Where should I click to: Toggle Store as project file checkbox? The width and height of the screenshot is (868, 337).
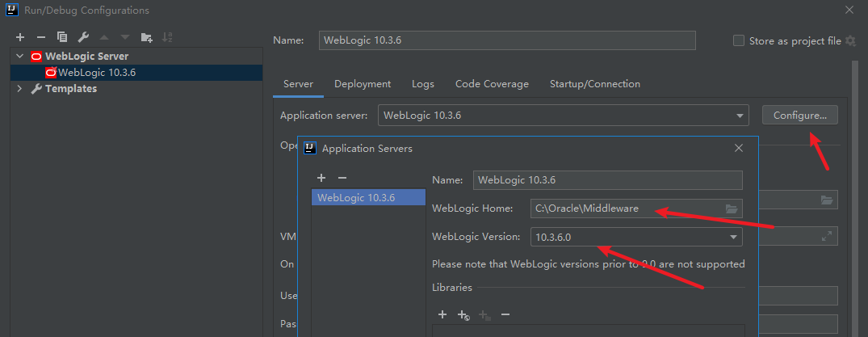[739, 40]
